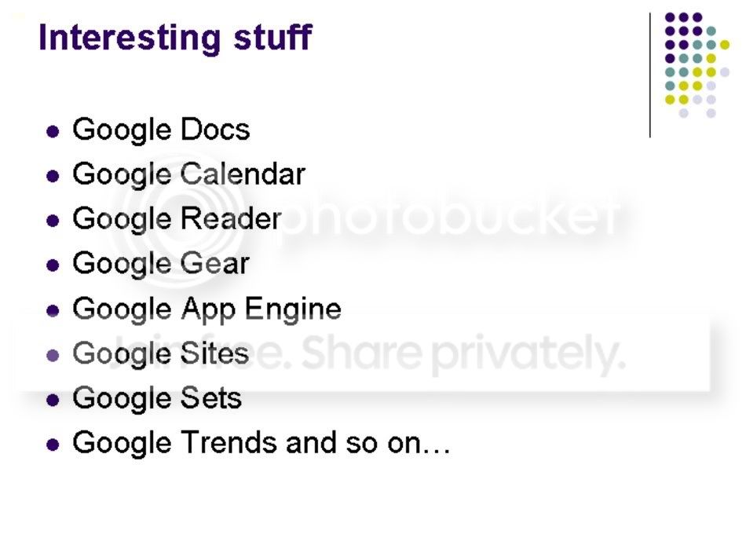The width and height of the screenshot is (746, 560).
Task: Click the Google Reader text
Action: pos(177,219)
